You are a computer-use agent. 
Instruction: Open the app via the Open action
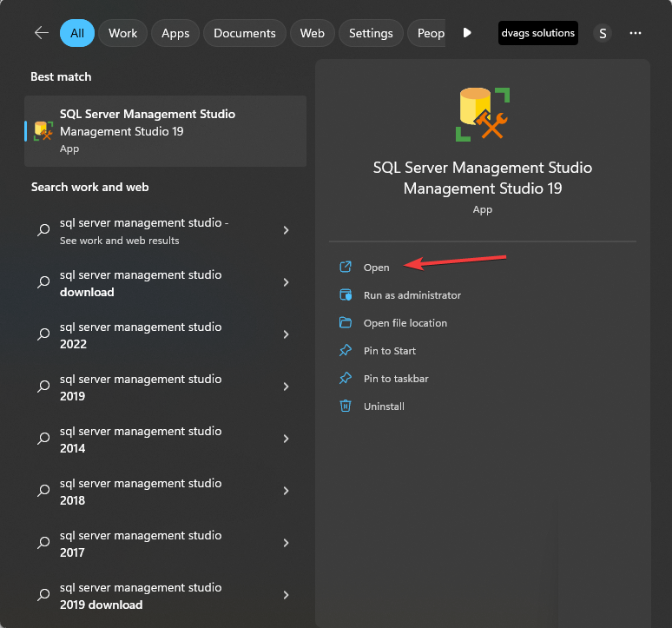tap(376, 268)
